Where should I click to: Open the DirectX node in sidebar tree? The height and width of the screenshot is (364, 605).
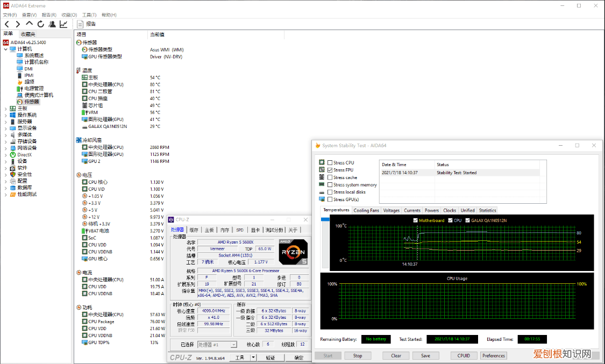pyautogui.click(x=24, y=154)
